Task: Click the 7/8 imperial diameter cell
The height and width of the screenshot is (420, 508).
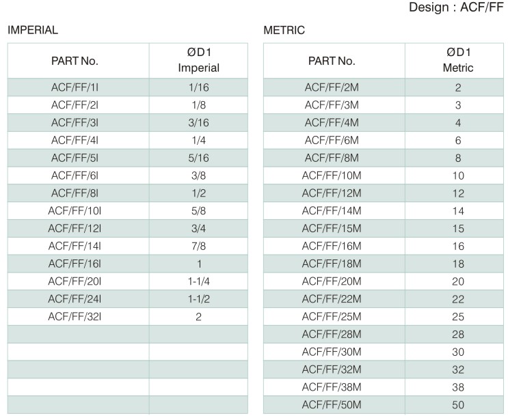Action: (198, 246)
